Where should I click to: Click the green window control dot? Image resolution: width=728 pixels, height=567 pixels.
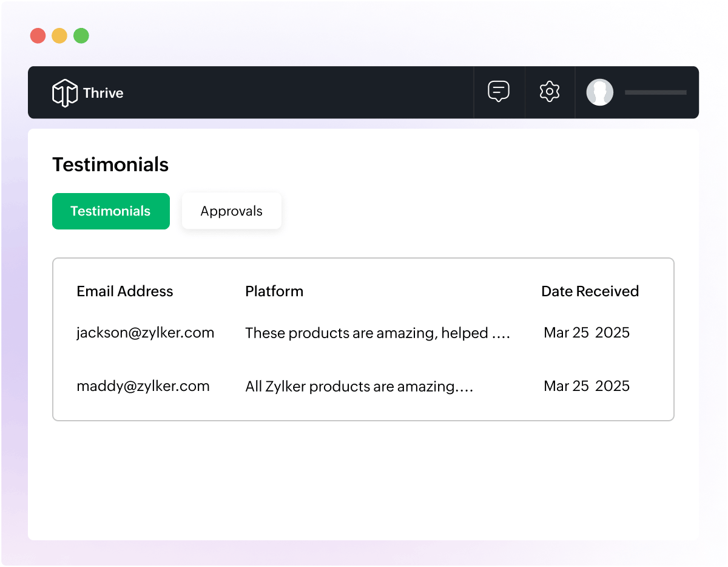point(81,35)
